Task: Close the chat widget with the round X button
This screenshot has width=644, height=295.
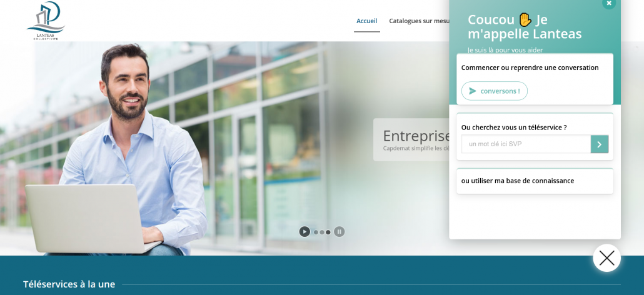Action: [606, 258]
